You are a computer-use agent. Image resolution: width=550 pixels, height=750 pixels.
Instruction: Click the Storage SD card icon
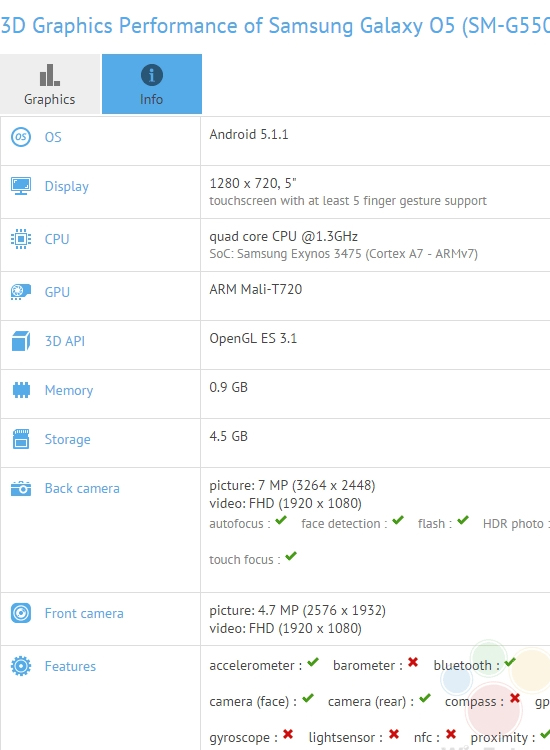click(21, 439)
